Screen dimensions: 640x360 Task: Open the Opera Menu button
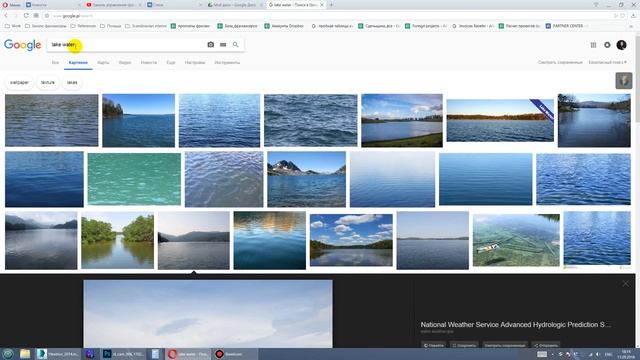coord(11,5)
